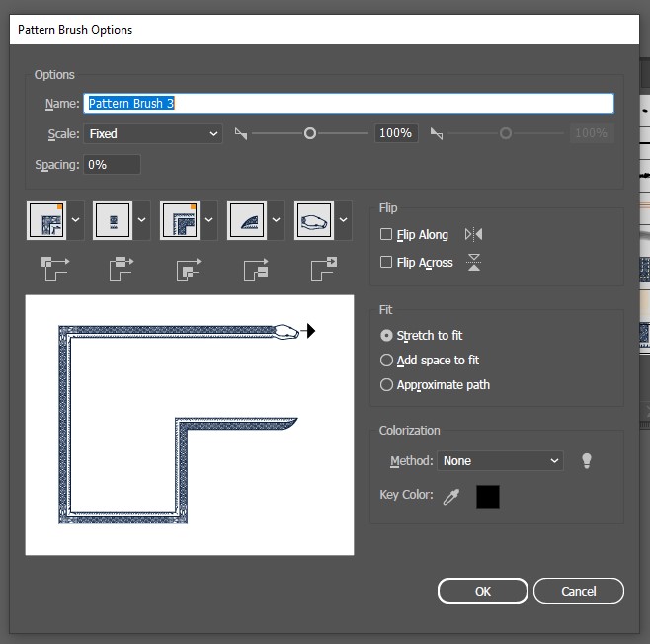Click the Key Color label
650x644 pixels.
[406, 495]
